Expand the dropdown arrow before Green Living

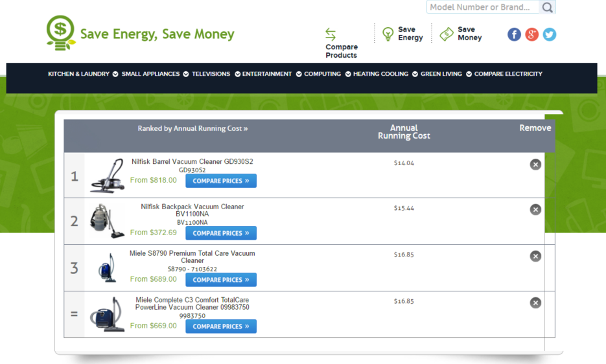coord(415,74)
